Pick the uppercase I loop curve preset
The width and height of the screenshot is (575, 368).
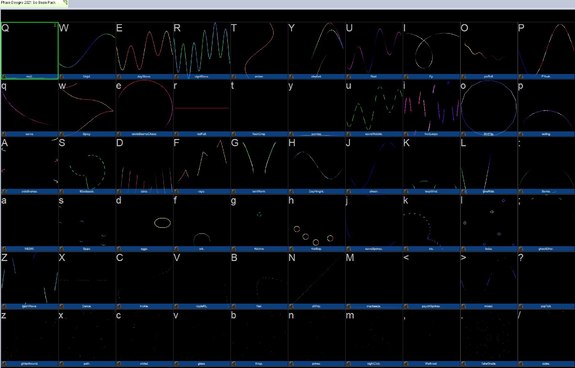(432, 48)
